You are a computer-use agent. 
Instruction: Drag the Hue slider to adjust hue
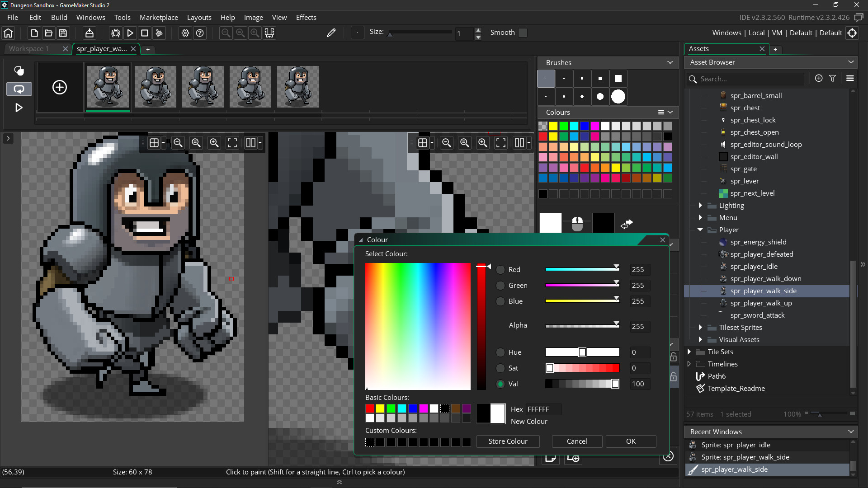click(582, 352)
